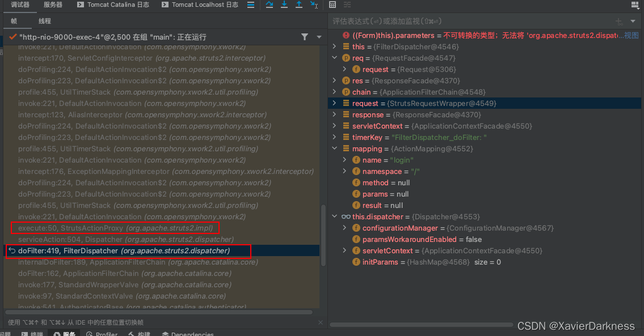
Task: Click the Run to Cursor icon
Action: point(314,5)
